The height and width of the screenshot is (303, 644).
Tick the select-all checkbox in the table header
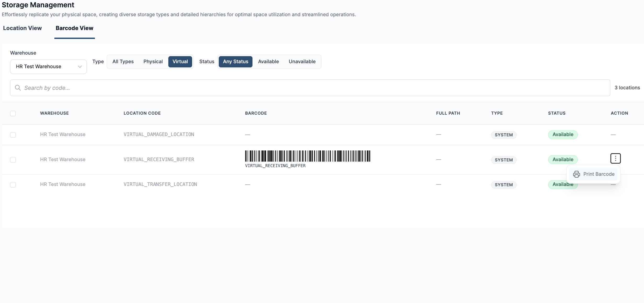pos(13,113)
